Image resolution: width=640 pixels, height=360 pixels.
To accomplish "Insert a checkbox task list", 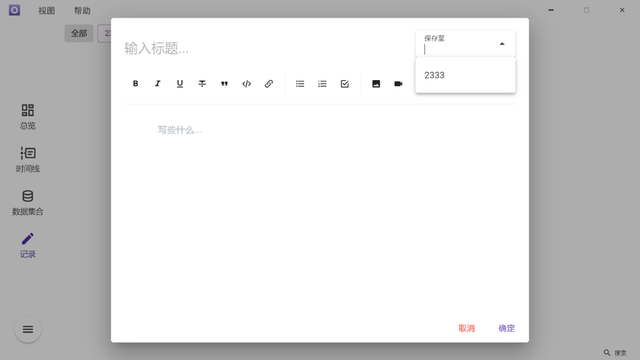I will (344, 84).
